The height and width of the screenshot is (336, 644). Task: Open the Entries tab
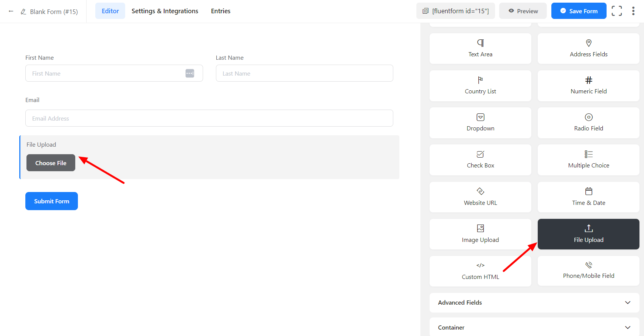pos(220,11)
